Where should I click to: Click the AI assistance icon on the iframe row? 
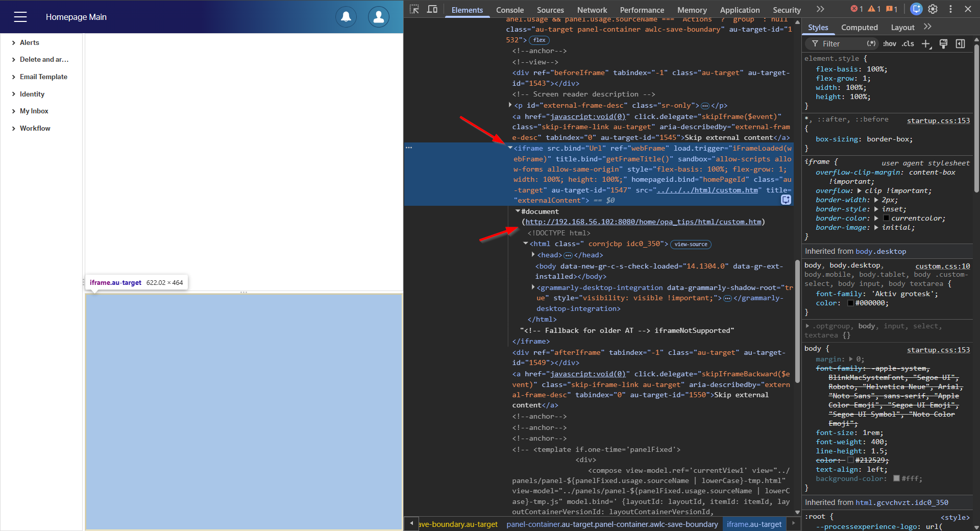(786, 200)
